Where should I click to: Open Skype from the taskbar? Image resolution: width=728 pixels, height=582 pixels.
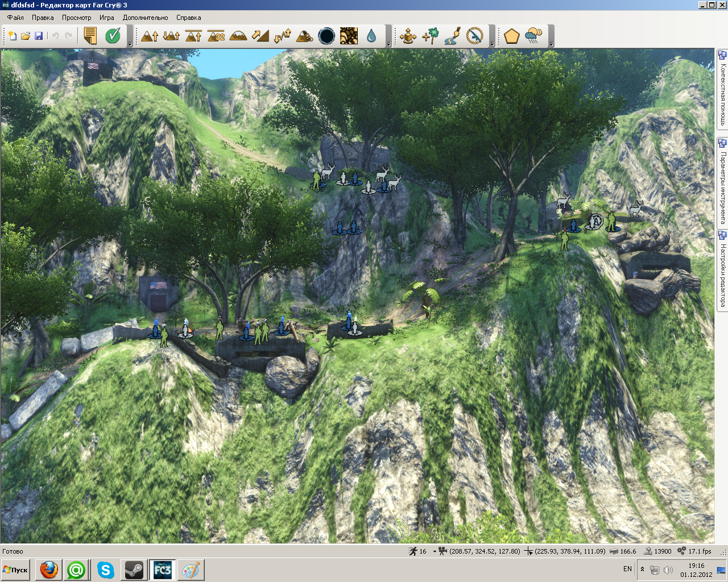106,570
